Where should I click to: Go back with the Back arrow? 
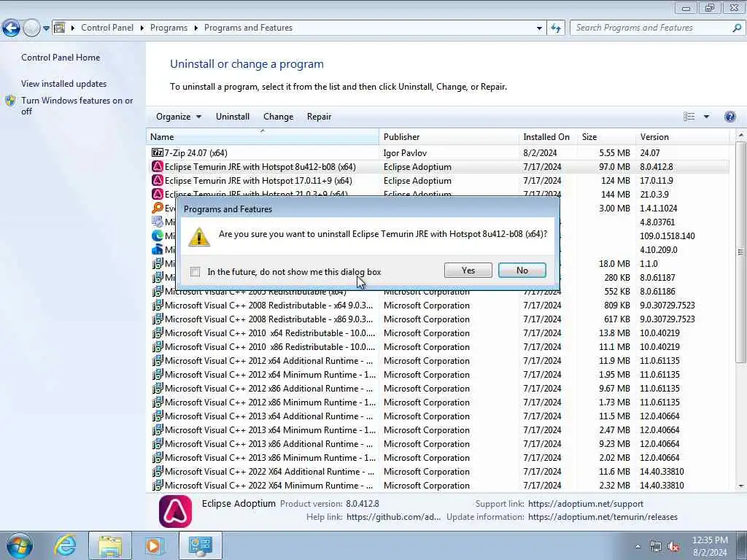11,28
